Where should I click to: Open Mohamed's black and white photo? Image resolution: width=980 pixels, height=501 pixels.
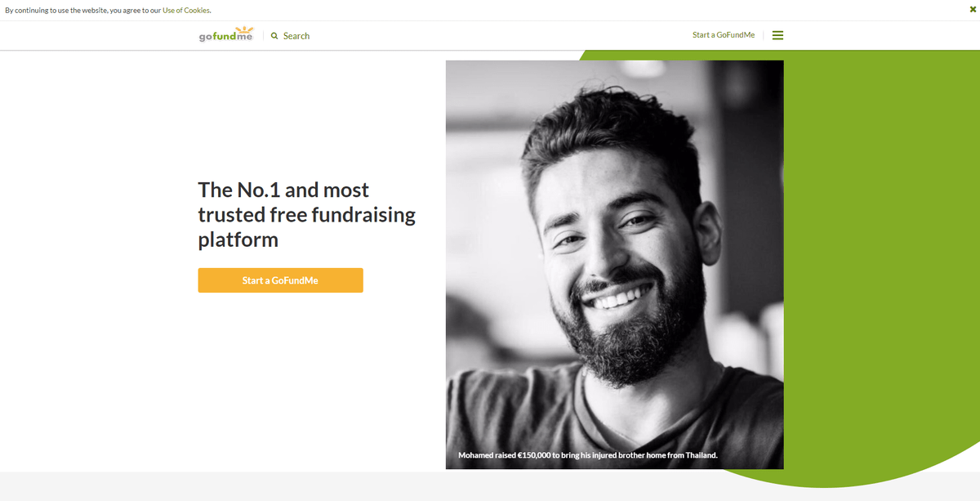pos(614,265)
